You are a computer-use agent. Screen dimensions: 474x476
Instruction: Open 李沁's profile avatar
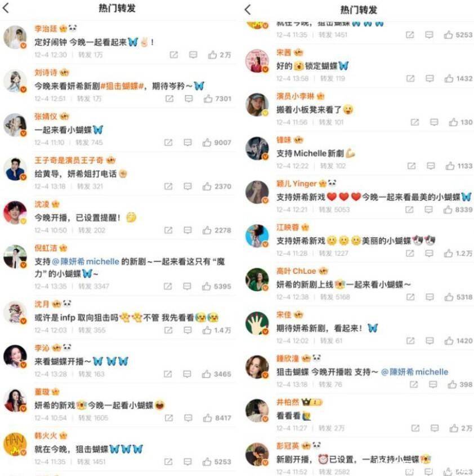[x=15, y=356]
